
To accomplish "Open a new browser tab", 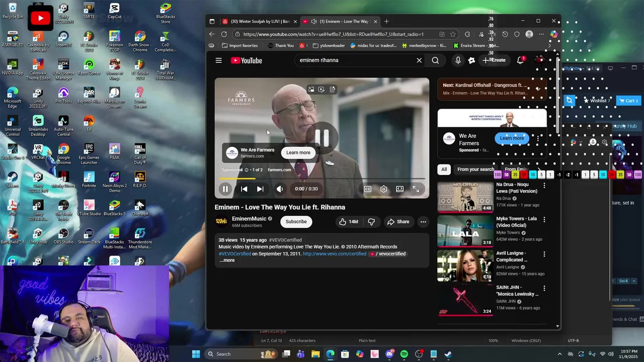I will tap(386, 22).
